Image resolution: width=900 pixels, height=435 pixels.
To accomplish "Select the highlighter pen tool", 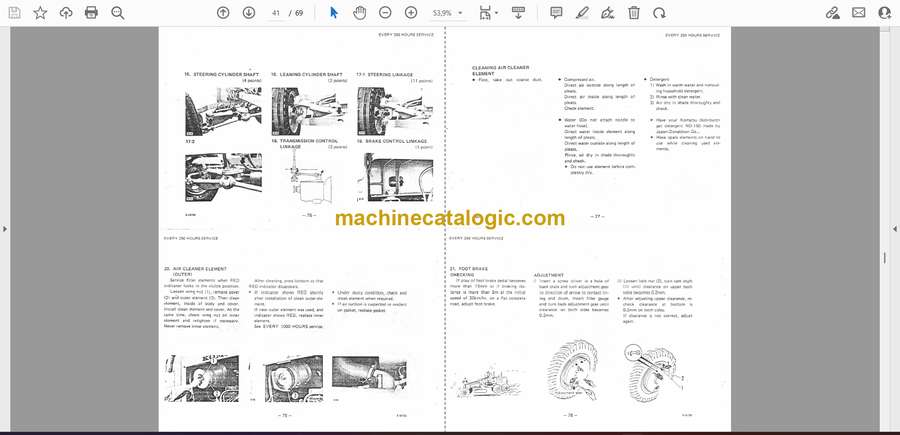I will [x=582, y=13].
